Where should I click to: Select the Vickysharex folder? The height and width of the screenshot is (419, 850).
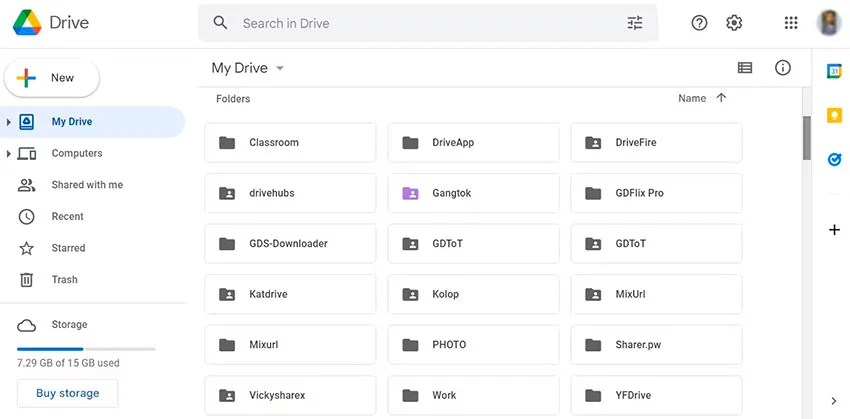(x=290, y=395)
